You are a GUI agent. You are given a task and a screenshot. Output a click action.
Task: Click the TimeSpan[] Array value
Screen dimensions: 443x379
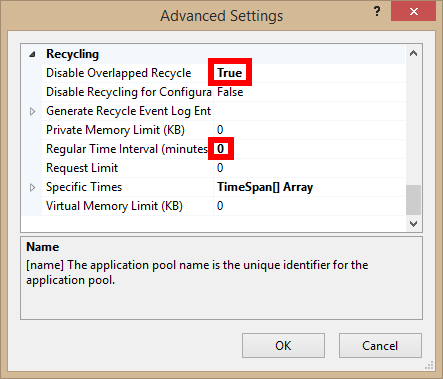[x=265, y=187]
